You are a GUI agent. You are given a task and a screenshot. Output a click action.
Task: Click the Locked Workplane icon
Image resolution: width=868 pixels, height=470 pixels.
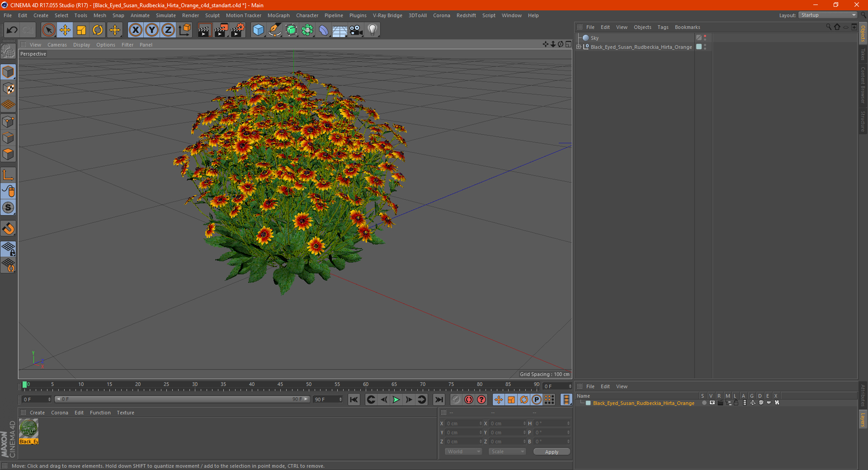click(8, 249)
